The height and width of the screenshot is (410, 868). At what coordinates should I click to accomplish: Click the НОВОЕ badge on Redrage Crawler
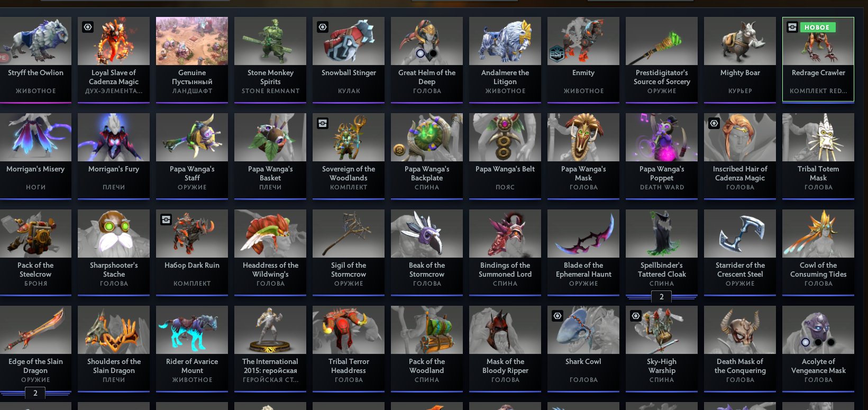[817, 27]
